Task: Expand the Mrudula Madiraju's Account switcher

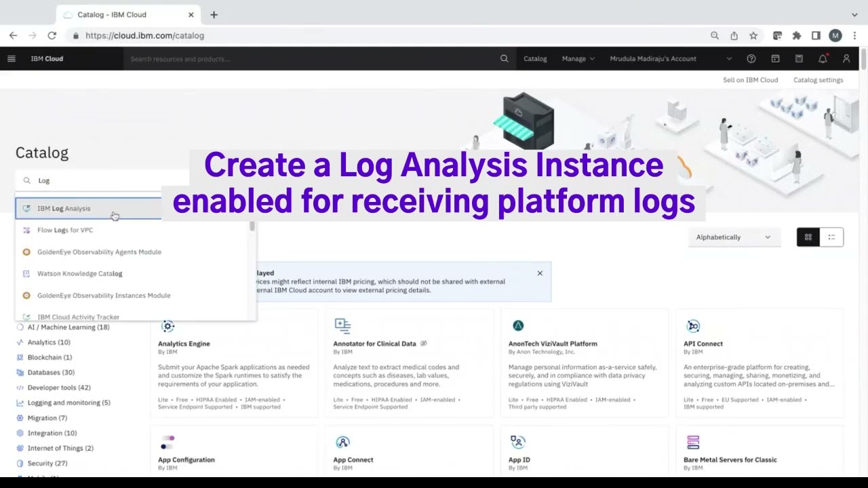Action: click(671, 59)
